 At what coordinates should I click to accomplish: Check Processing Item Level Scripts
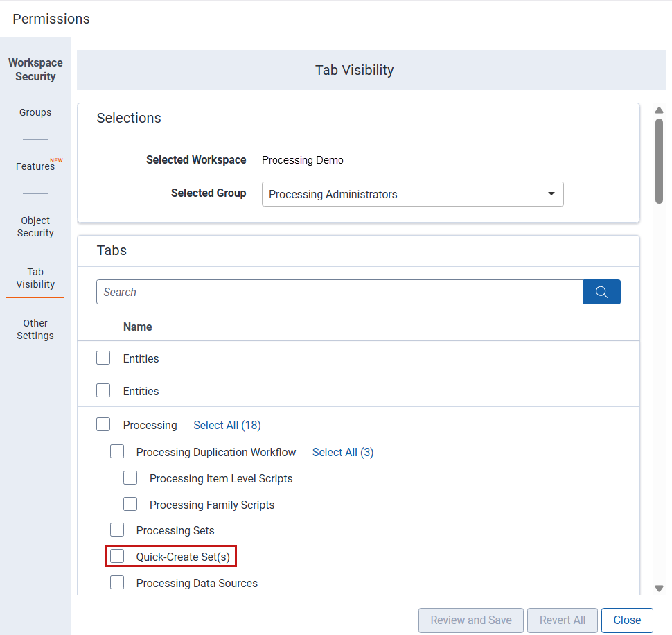[x=130, y=477]
